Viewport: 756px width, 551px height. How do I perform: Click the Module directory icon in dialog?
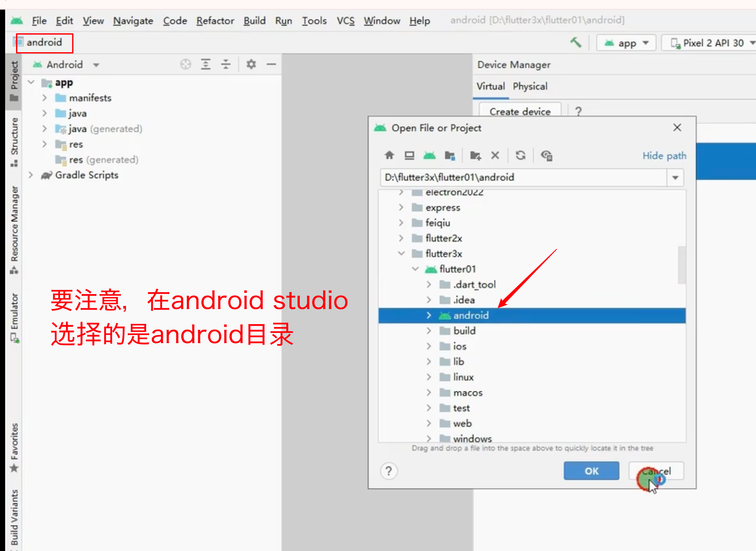(x=449, y=155)
